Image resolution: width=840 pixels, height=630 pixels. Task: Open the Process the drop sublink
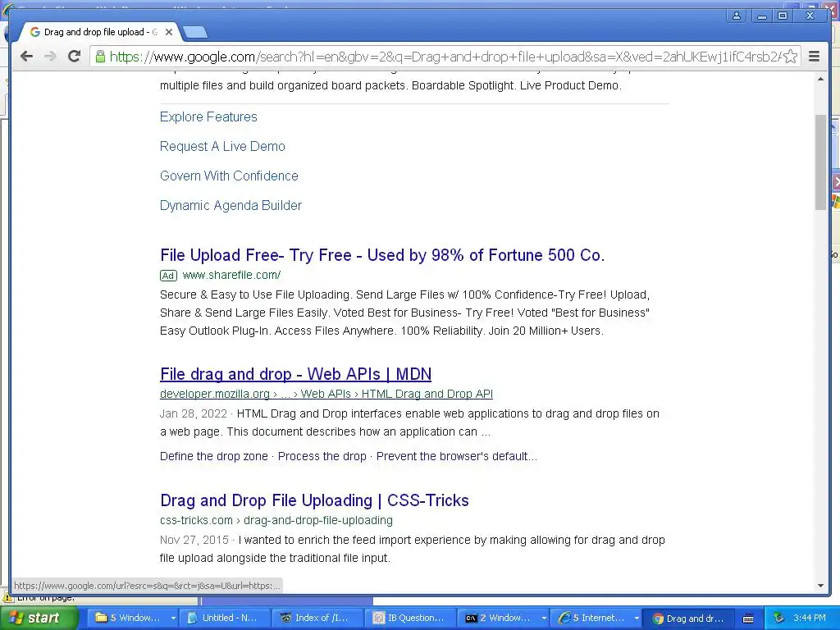pyautogui.click(x=322, y=456)
